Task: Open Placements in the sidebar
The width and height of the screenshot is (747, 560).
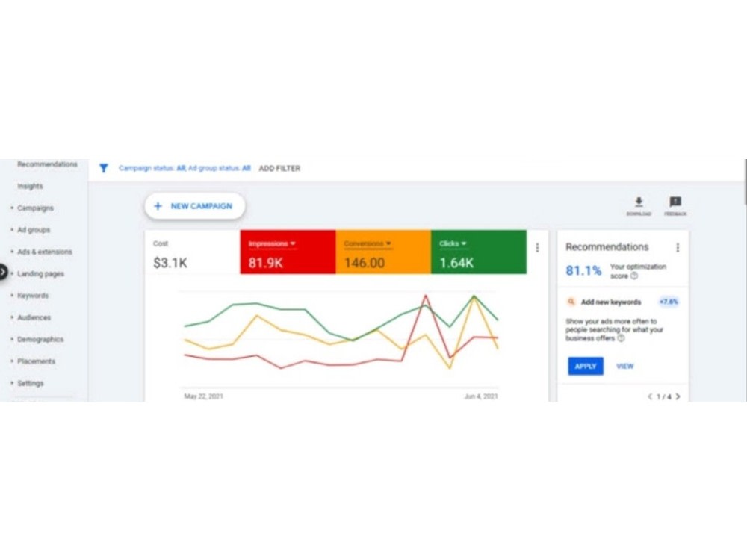Action: pyautogui.click(x=36, y=361)
